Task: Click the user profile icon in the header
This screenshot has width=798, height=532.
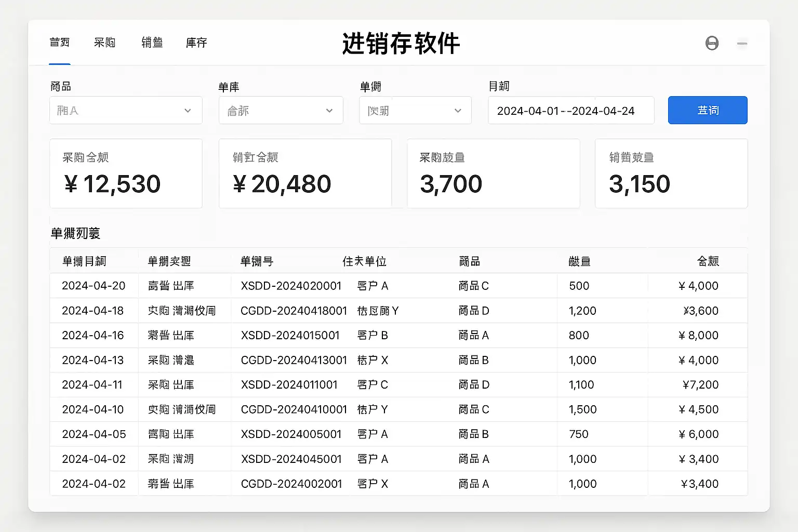Action: pos(712,43)
